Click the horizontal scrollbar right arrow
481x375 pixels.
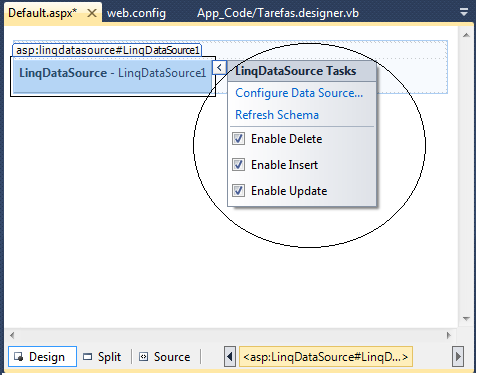(x=449, y=335)
